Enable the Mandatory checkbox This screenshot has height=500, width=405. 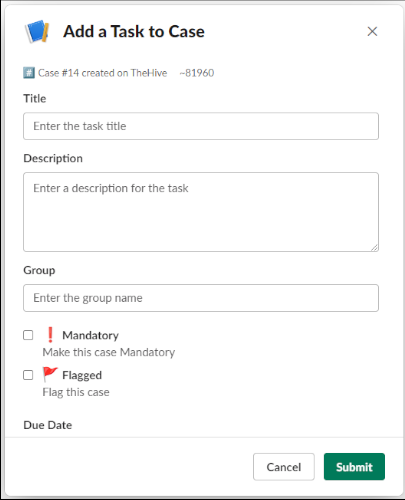pyautogui.click(x=28, y=335)
